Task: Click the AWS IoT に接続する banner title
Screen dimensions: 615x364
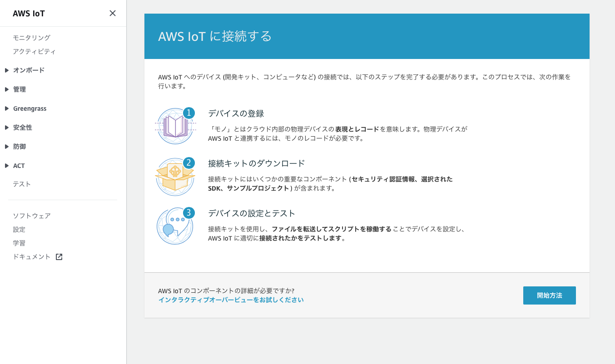Action: point(215,36)
